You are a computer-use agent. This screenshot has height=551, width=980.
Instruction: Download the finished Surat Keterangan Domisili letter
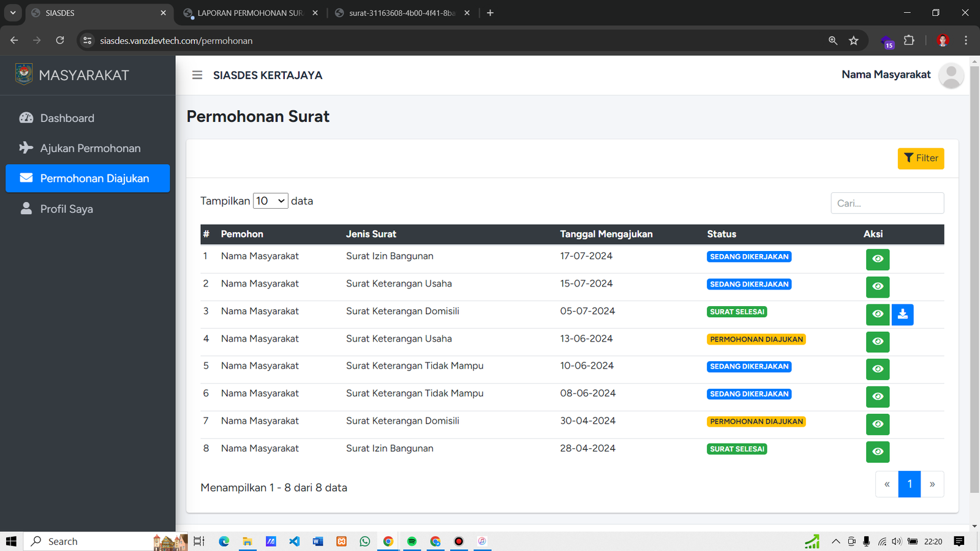[902, 314]
